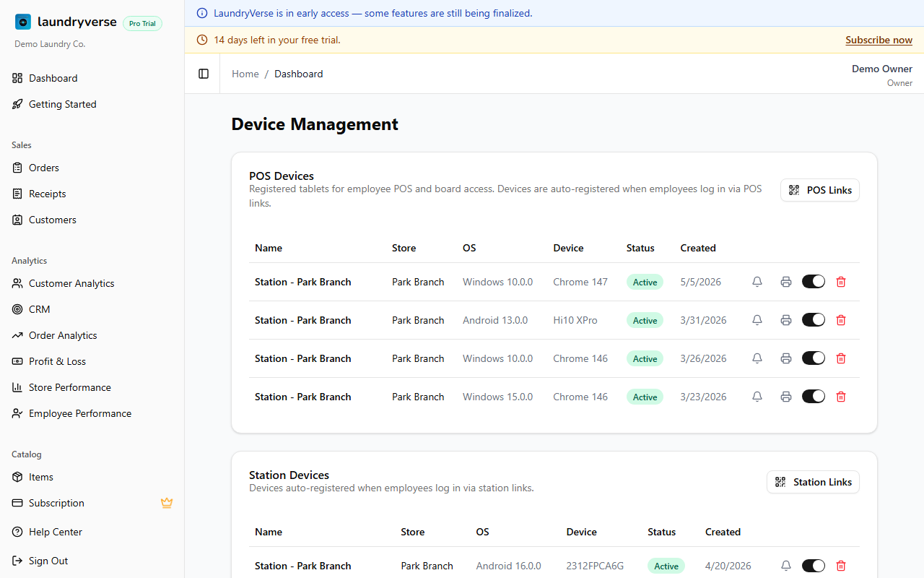Click Subscribe now link
This screenshot has width=924, height=578.
(879, 40)
